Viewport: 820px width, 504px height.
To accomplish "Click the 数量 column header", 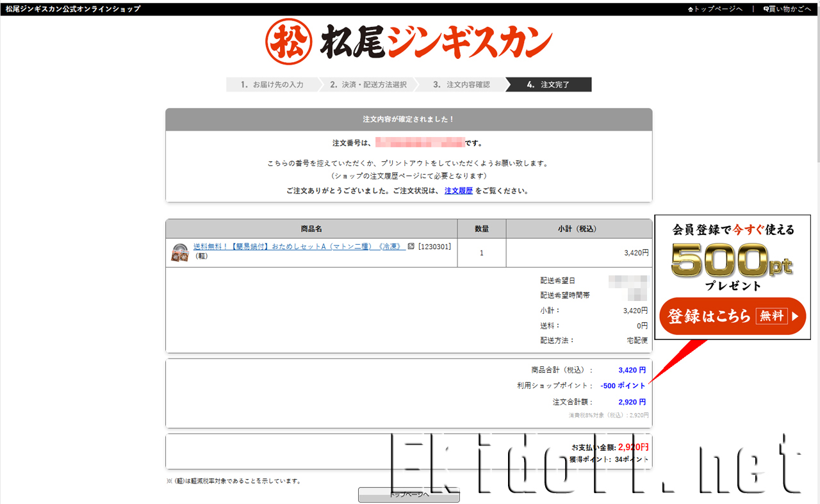I will click(482, 229).
